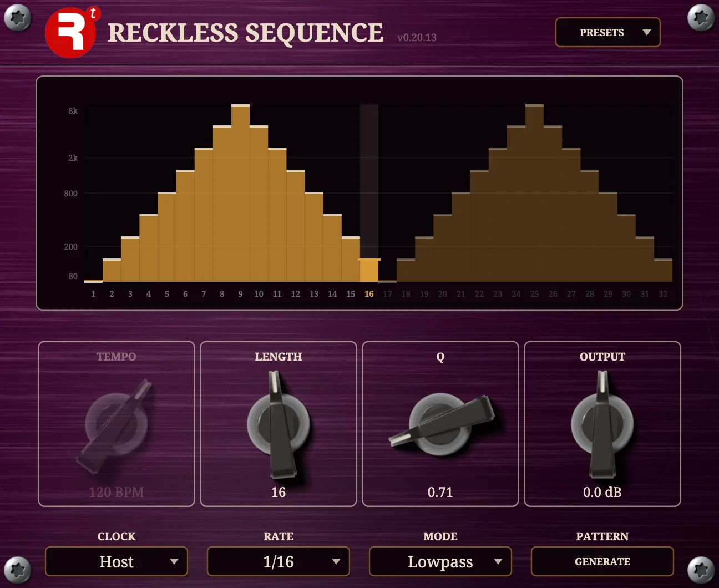Click step 3 bar in sequencer

130,259
